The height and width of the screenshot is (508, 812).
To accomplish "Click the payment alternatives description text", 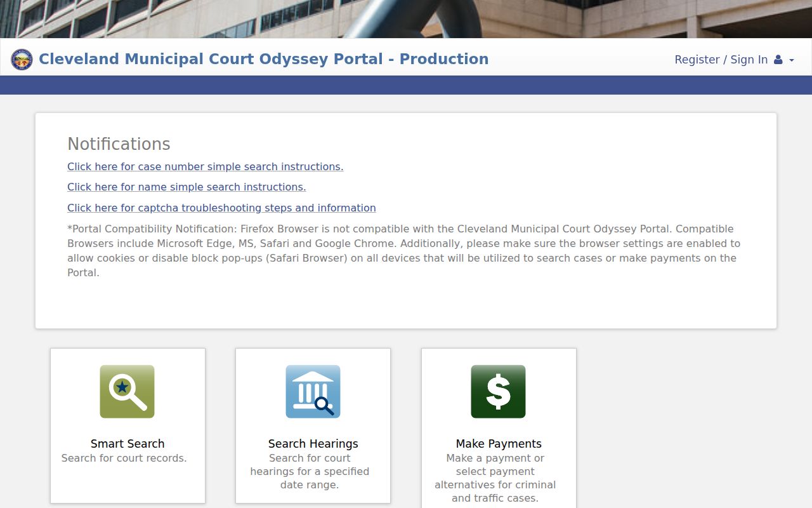I will pos(495,478).
